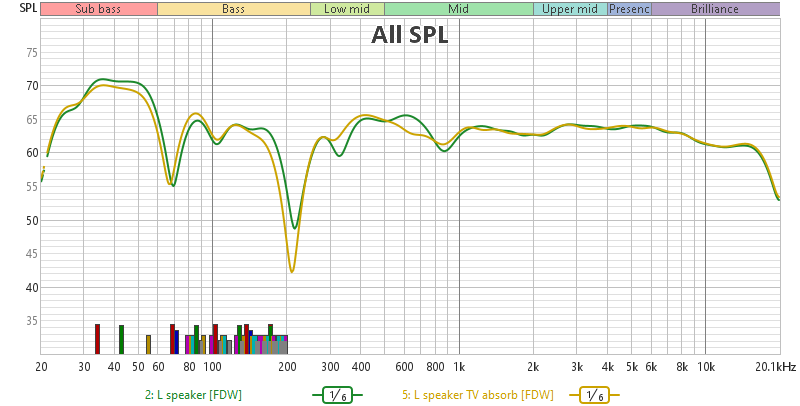Click the 35 dB level axis label

[x=32, y=321]
